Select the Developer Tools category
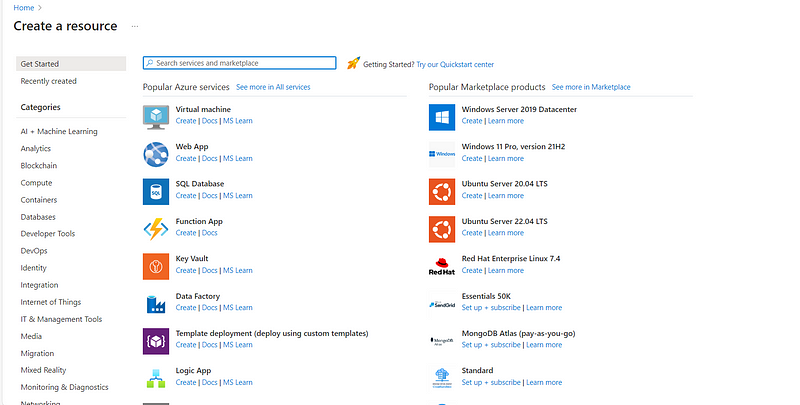This screenshot has height=405, width=800. (x=47, y=234)
